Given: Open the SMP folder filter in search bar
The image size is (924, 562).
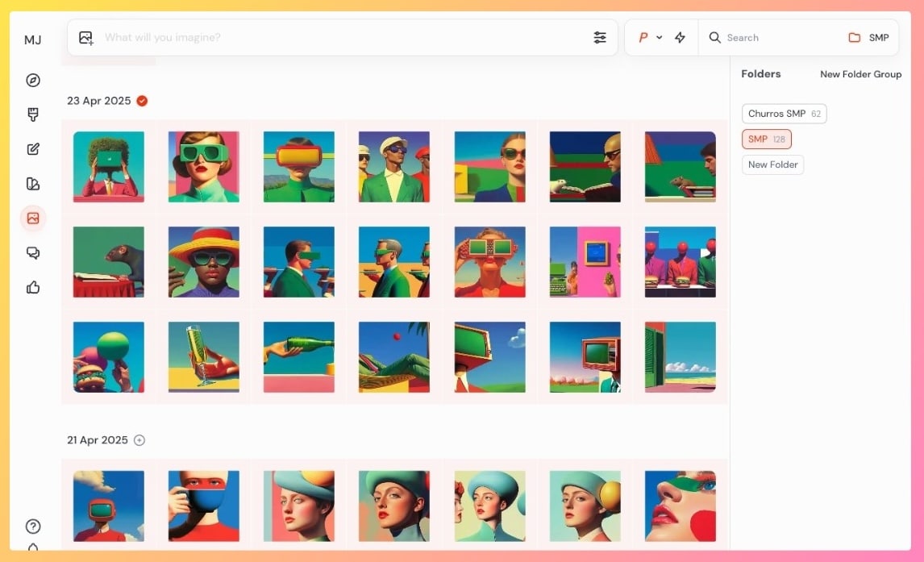Looking at the screenshot, I should tap(868, 38).
